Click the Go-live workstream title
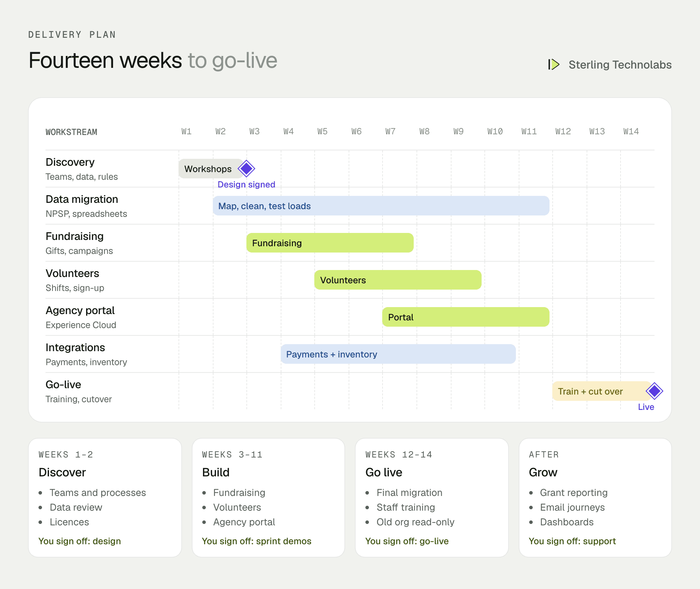The width and height of the screenshot is (700, 589). click(x=63, y=384)
